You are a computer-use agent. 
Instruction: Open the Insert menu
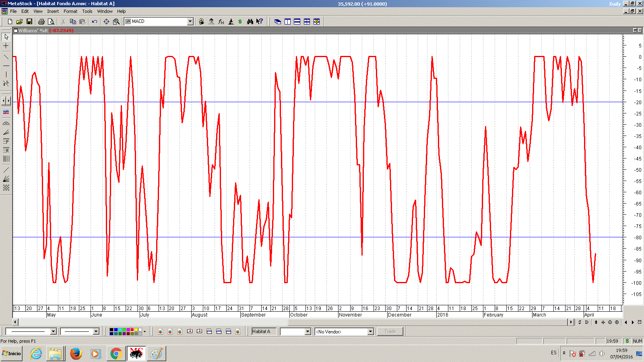tap(53, 11)
